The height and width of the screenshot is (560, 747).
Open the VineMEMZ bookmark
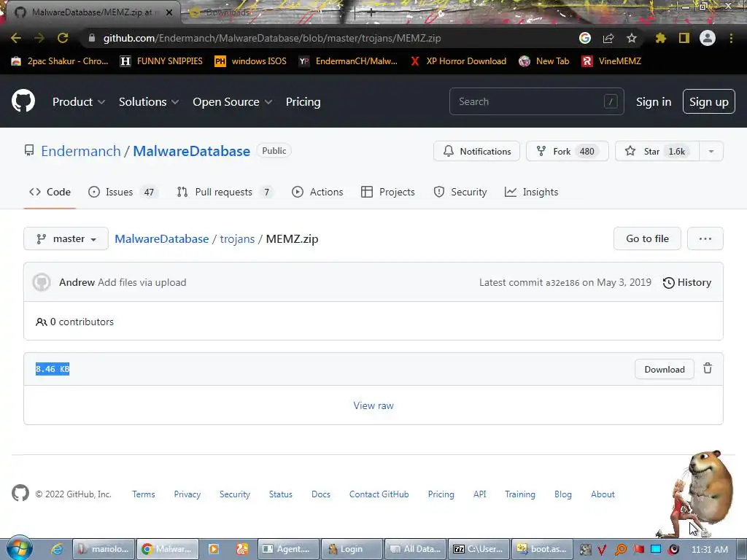[611, 61]
